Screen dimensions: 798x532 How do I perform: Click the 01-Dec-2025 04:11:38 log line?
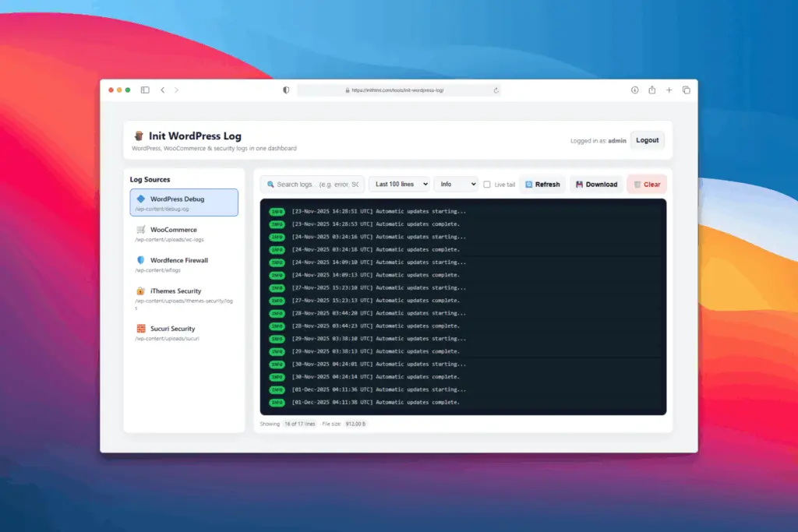tap(463, 402)
